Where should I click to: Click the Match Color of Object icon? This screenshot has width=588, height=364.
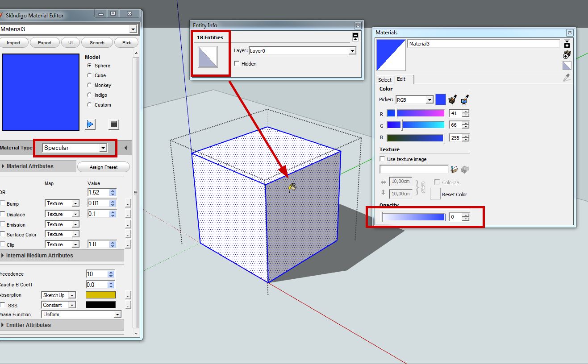pos(453,99)
